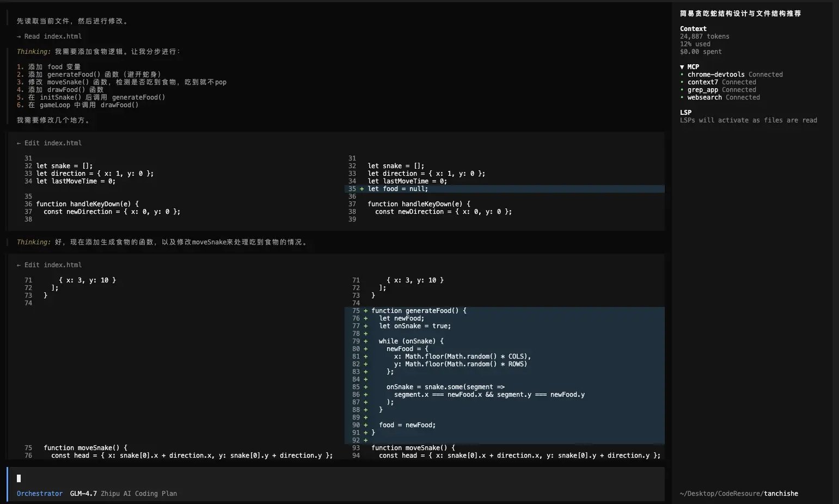839x504 pixels.
Task: Click the plus marker on added line 35
Action: tap(362, 189)
